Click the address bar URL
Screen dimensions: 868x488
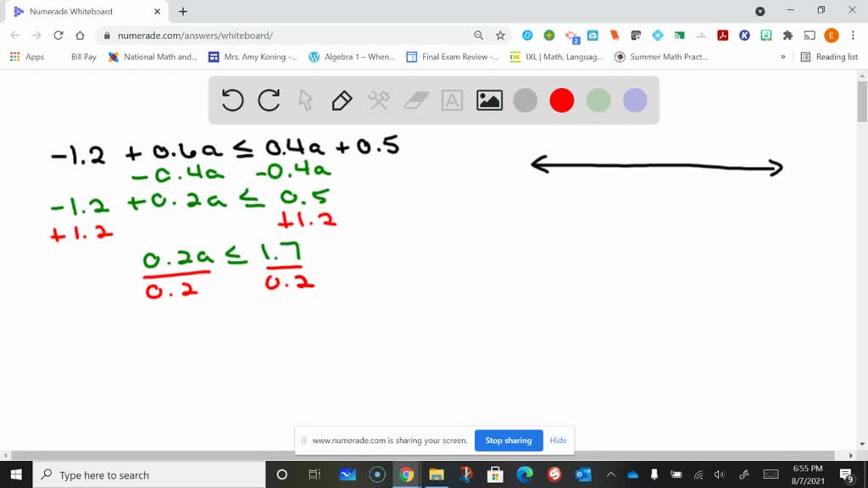tap(196, 36)
